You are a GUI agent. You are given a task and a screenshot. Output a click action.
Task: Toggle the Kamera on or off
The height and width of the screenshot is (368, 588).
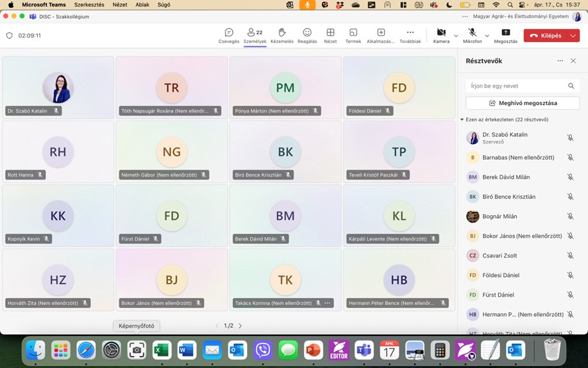click(441, 36)
